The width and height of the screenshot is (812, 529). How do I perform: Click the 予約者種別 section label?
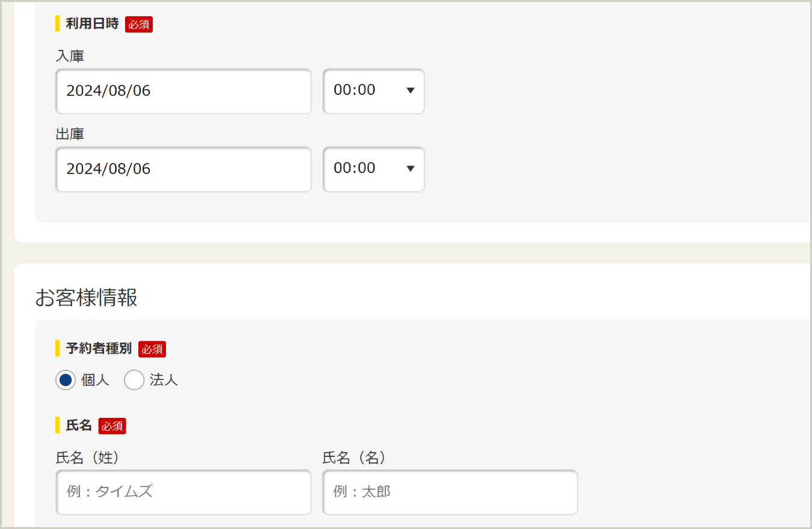[x=99, y=348]
